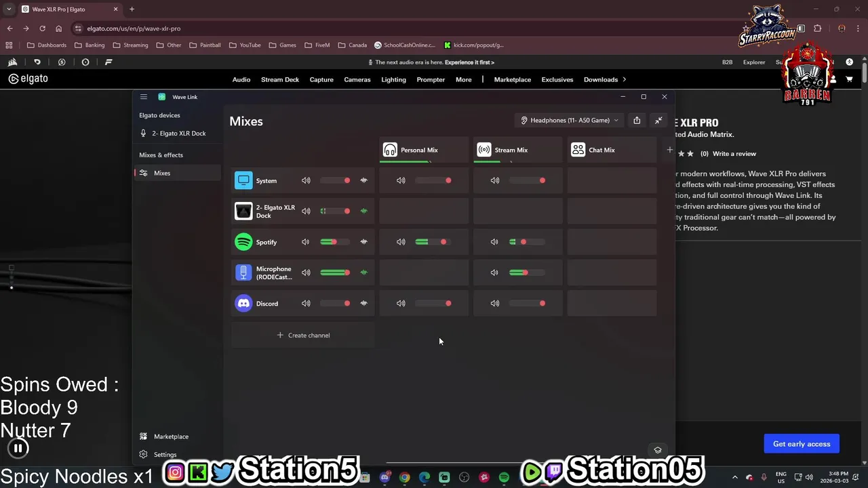Image resolution: width=868 pixels, height=488 pixels.
Task: Open Marketplace in Wave Link sidebar
Action: click(171, 436)
